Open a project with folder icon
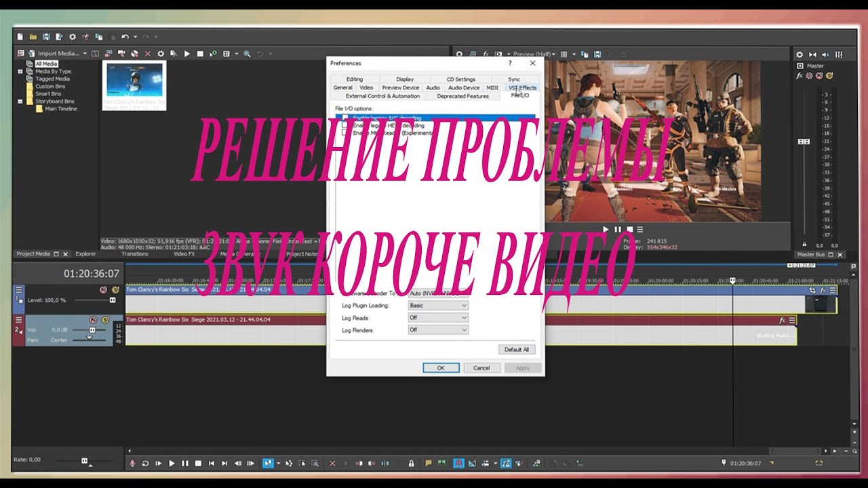 33,36
